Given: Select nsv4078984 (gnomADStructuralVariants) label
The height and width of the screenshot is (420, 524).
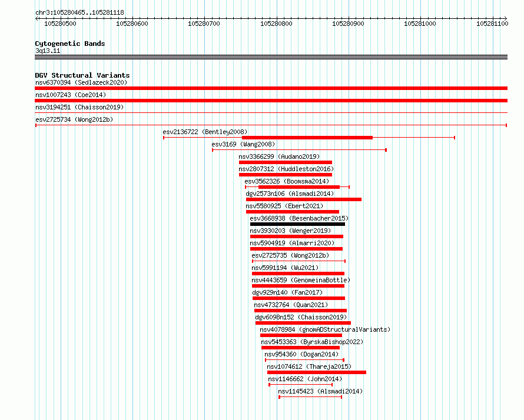Looking at the screenshot, I should pos(325,329).
